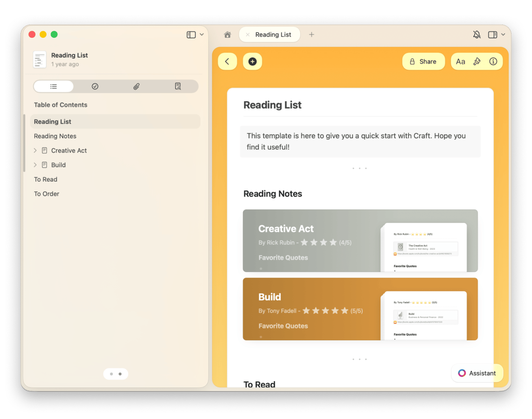Close the Reading List tab
The width and height of the screenshot is (532, 419).
[x=248, y=35]
